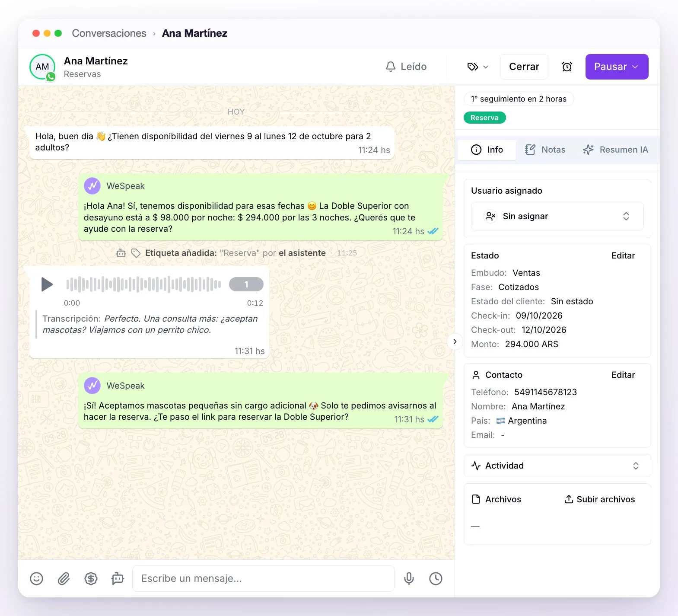
Task: Open the Notas tab
Action: [x=545, y=150]
